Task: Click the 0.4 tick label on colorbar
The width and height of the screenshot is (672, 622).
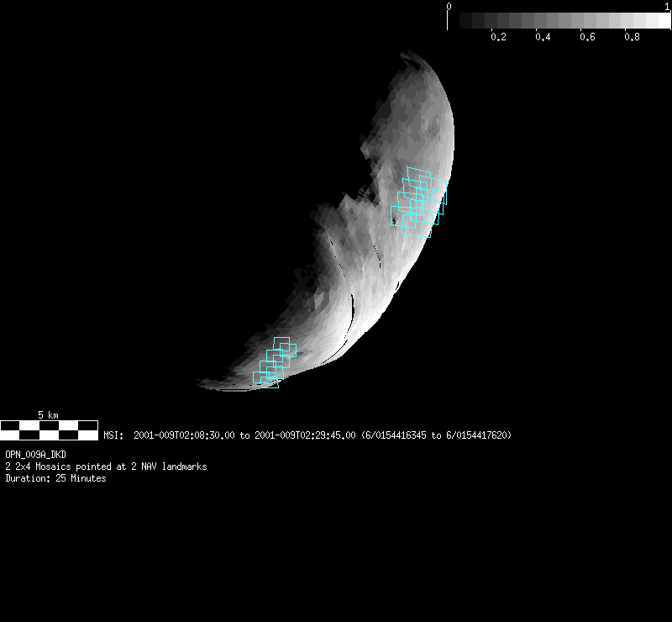Action: tap(543, 38)
